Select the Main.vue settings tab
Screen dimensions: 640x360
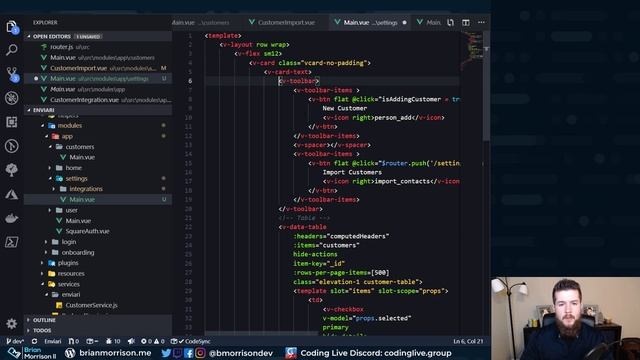[370, 22]
